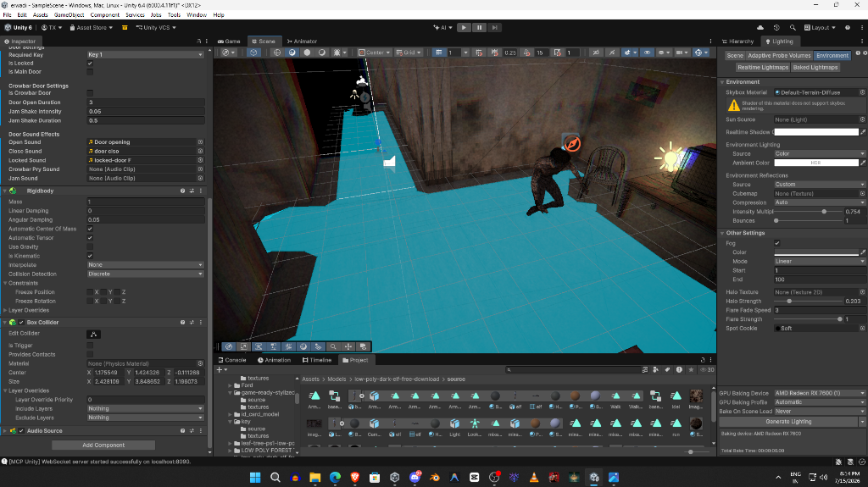Open the cloud services icon

click(760, 27)
